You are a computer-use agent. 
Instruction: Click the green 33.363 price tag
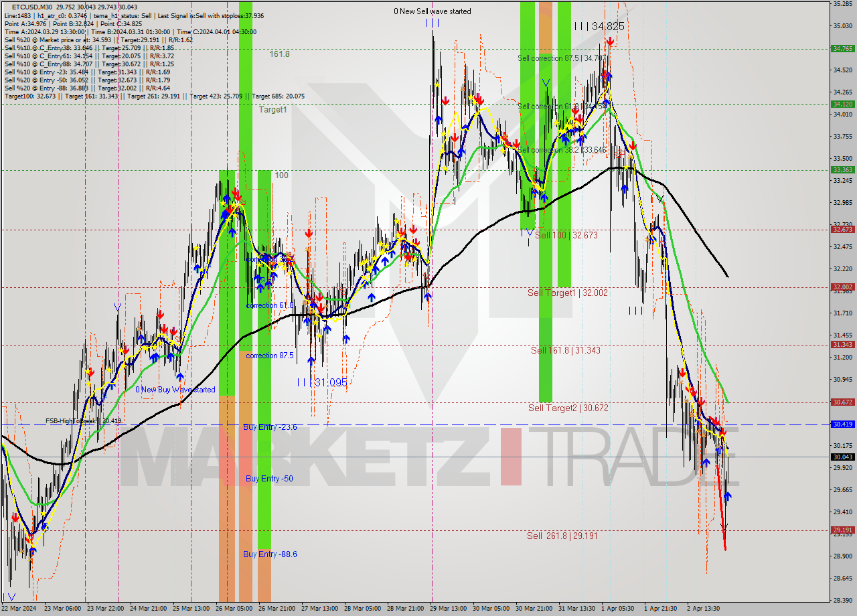coord(842,169)
